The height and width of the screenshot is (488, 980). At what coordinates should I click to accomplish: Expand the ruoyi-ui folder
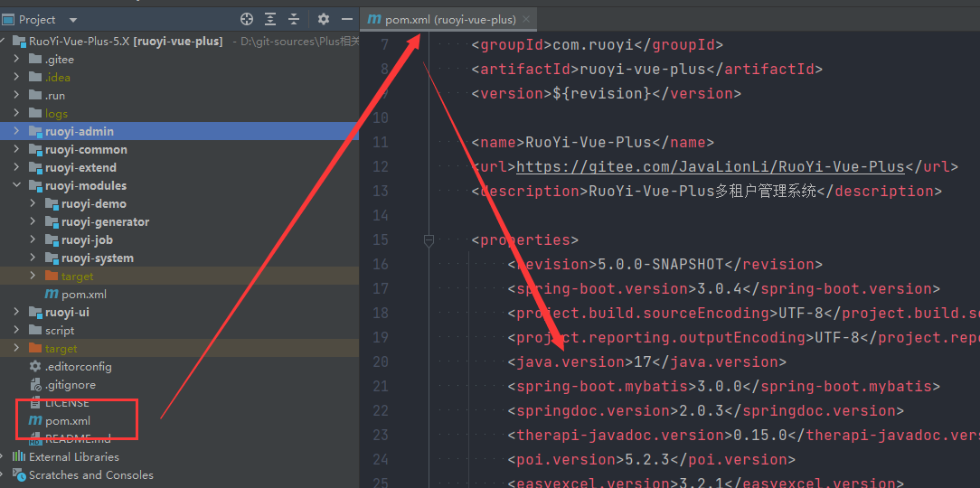[x=17, y=313]
